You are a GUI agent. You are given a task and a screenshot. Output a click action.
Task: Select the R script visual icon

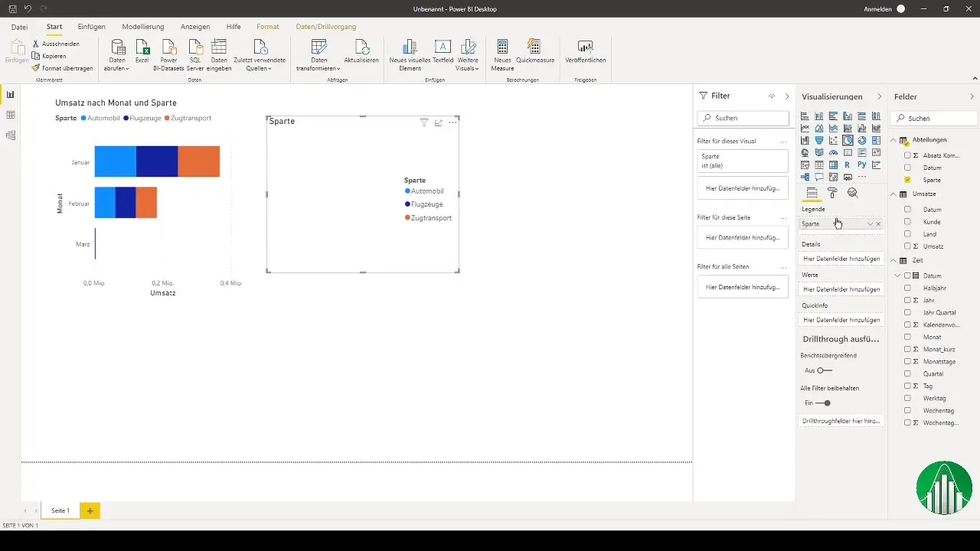848,165
